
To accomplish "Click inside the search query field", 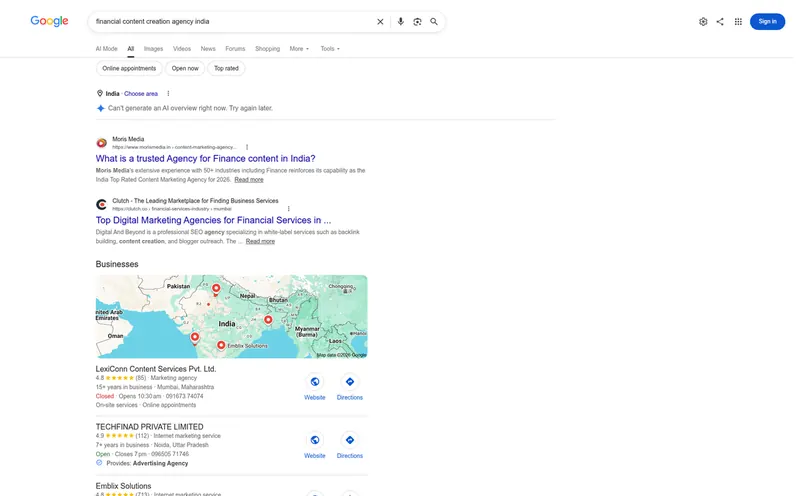I will pos(232,21).
